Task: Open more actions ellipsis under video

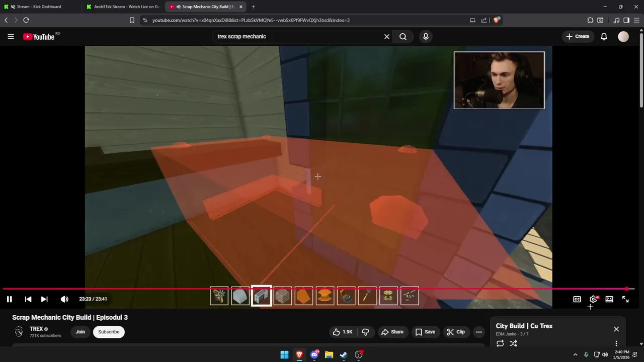Action: pos(479,332)
